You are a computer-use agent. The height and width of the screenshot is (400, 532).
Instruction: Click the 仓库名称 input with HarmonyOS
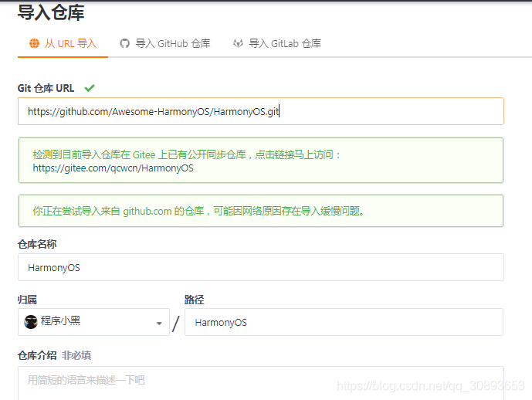coord(260,267)
